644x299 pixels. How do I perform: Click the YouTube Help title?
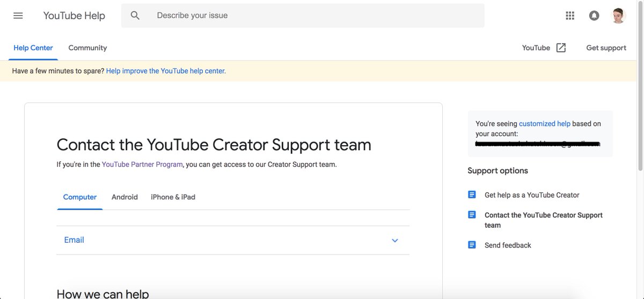[x=74, y=16]
